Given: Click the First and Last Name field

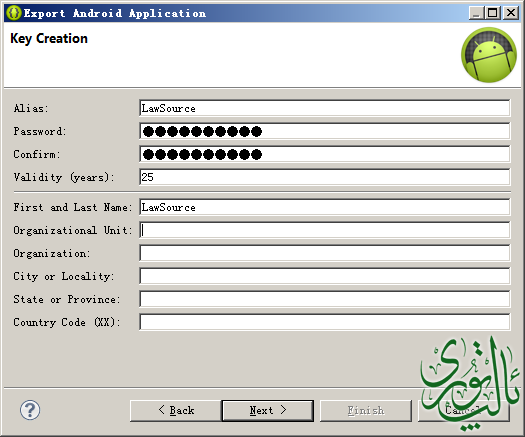Looking at the screenshot, I should point(325,207).
